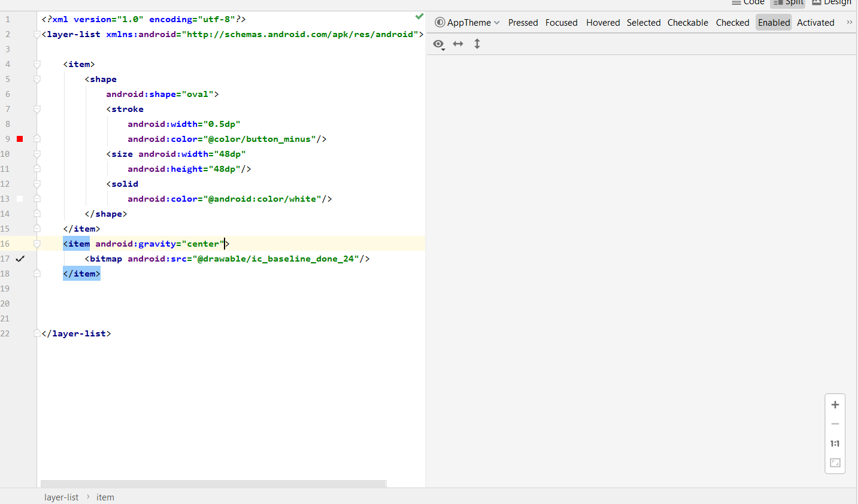Show more state options via double chevron

pyautogui.click(x=849, y=22)
